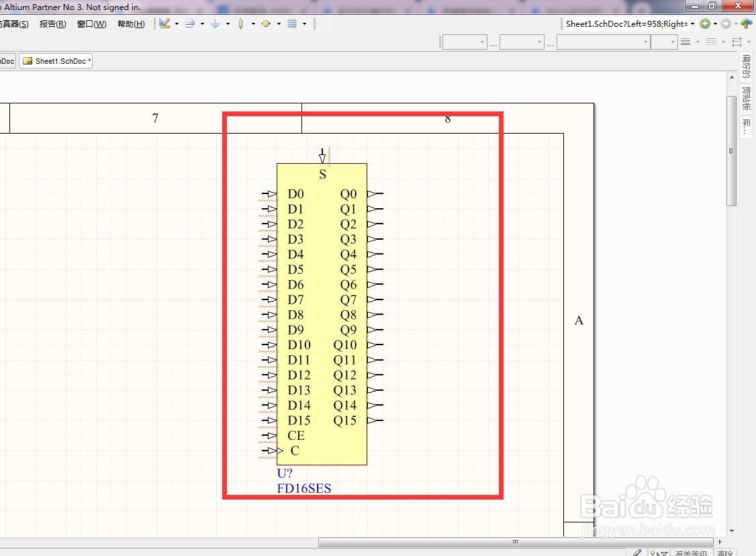Select the simulation sources tool icon
This screenshot has height=556, width=756.
266,23
